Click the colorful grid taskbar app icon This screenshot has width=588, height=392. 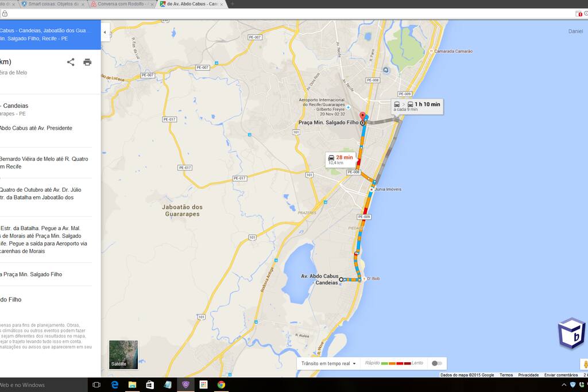point(204,385)
